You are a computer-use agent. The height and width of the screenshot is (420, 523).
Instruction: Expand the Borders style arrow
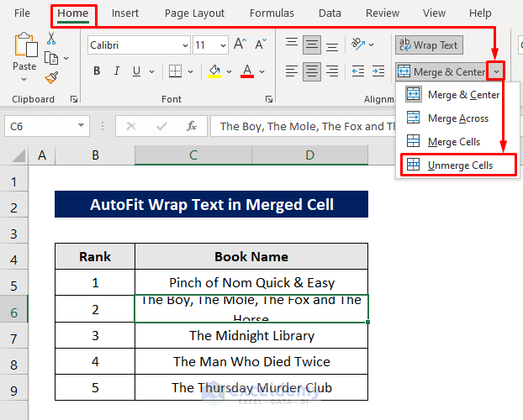coord(191,71)
